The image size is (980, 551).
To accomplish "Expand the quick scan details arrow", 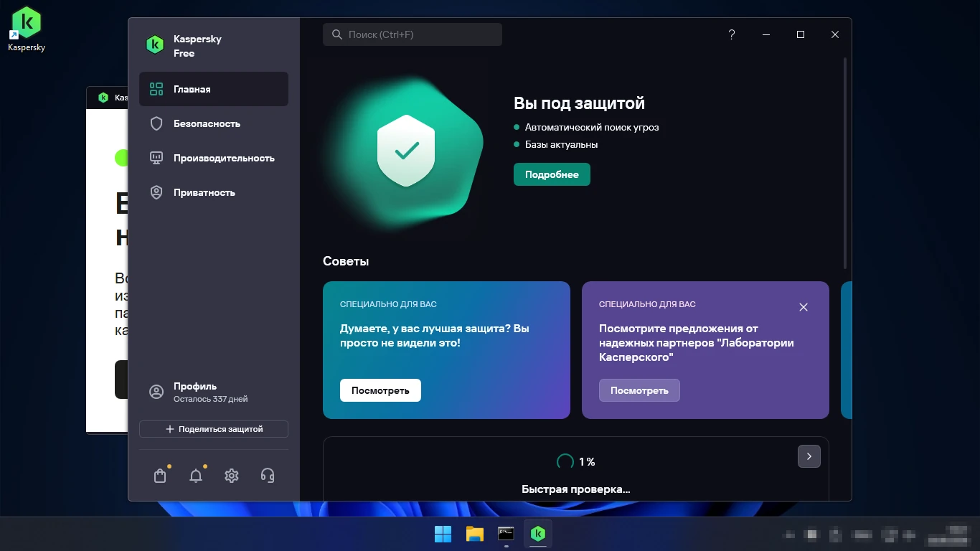I will [x=809, y=456].
